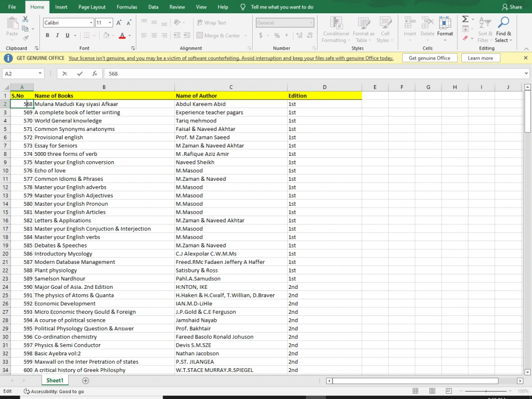Click Merge & Center button
Image resolution: width=532 pixels, height=399 pixels.
pyautogui.click(x=218, y=35)
